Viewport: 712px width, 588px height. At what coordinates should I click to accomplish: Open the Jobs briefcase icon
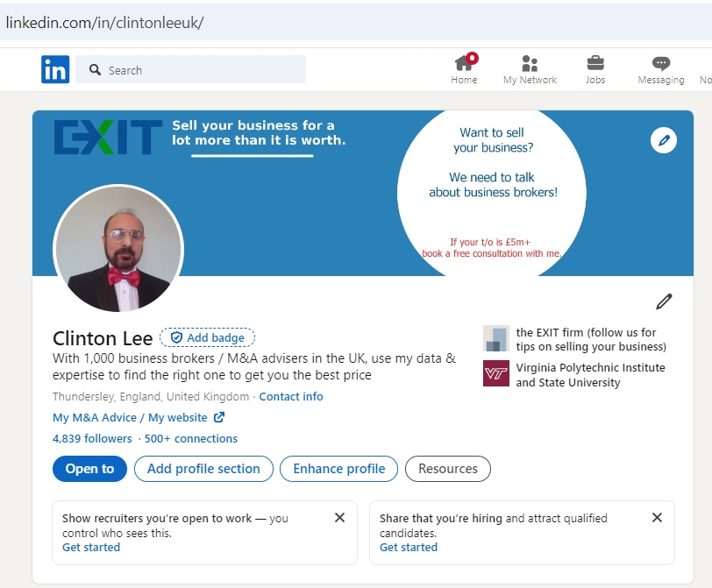[x=595, y=63]
